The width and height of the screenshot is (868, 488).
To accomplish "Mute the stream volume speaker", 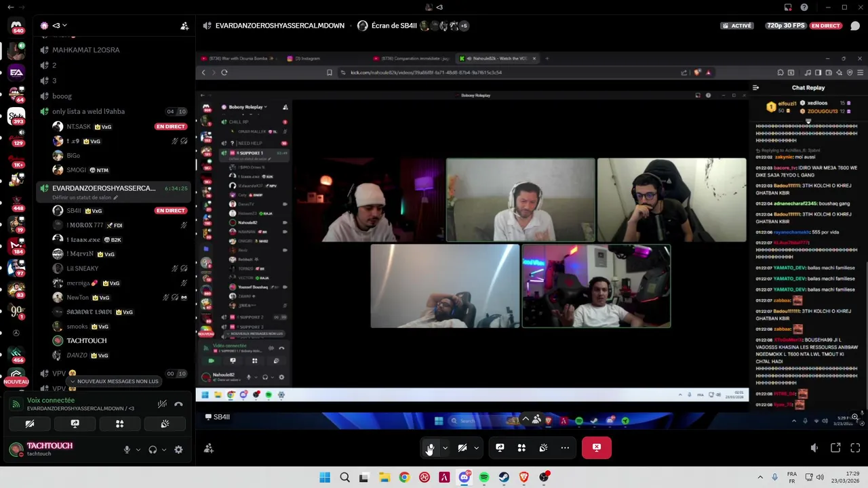I will [814, 447].
